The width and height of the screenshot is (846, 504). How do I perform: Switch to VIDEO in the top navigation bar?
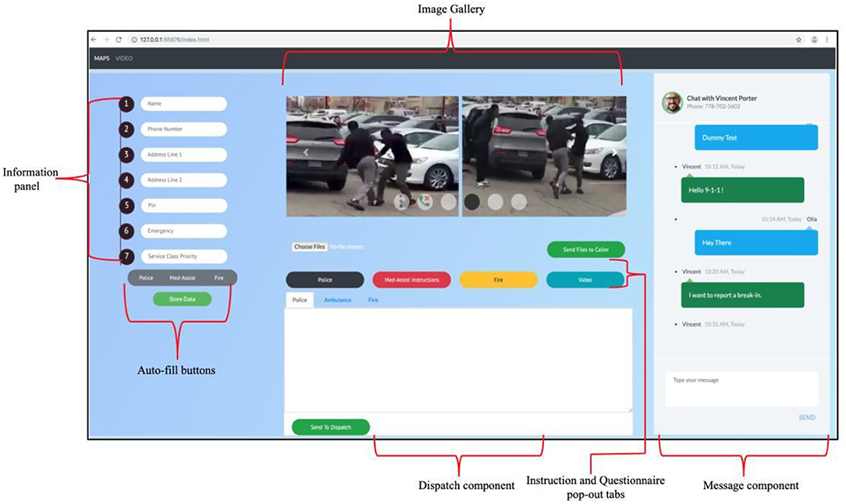click(123, 59)
